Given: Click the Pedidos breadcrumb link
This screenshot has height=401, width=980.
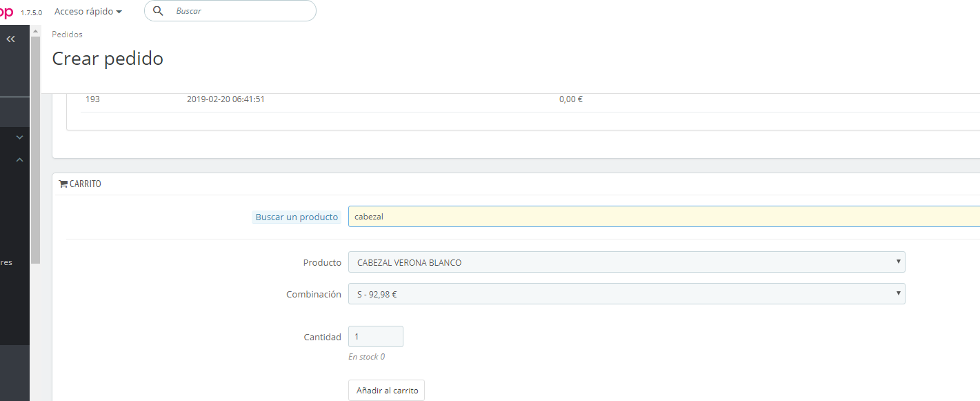Looking at the screenshot, I should pos(67,35).
